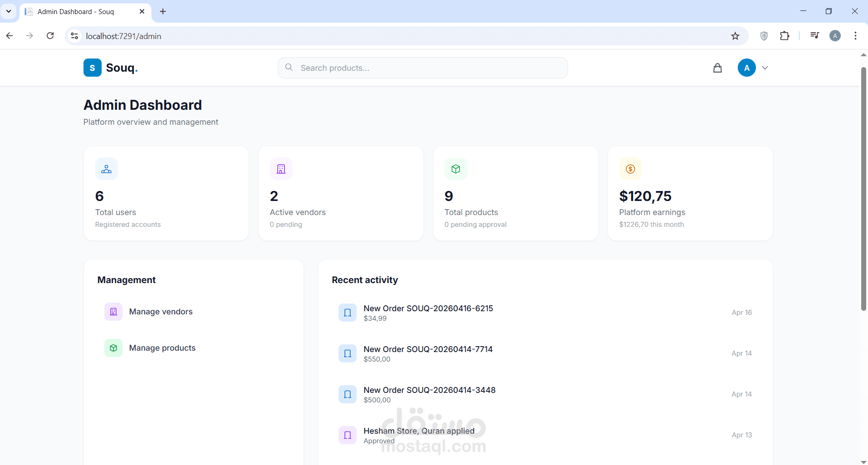This screenshot has width=868, height=465.
Task: Select Hesham Store, Quran applied entry
Action: (x=419, y=431)
